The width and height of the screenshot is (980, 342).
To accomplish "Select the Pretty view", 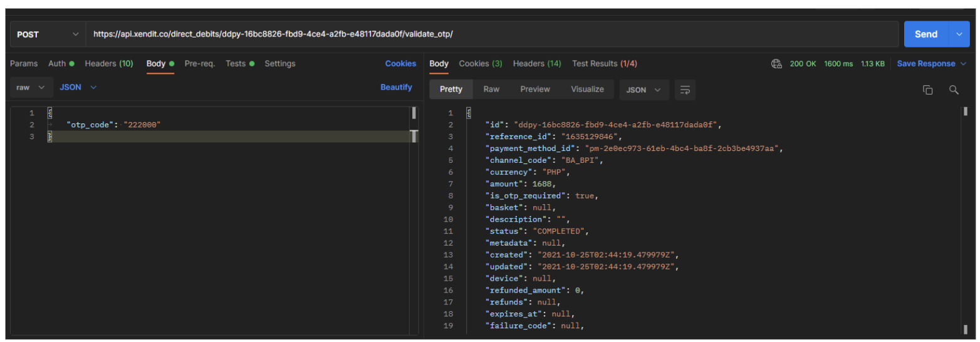I will click(x=451, y=90).
